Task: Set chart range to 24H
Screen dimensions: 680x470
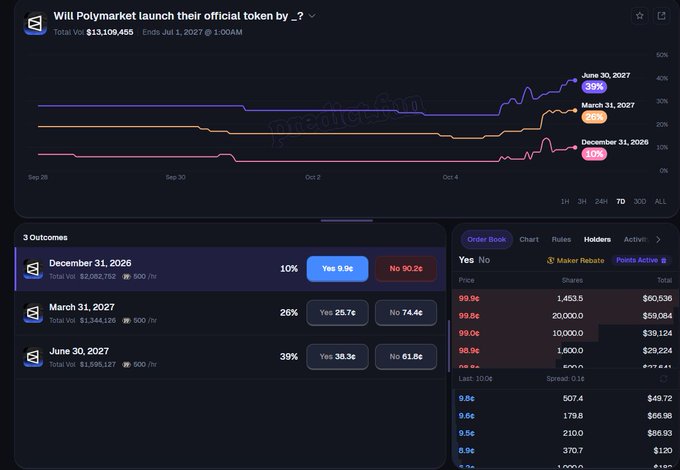Action: [x=601, y=202]
